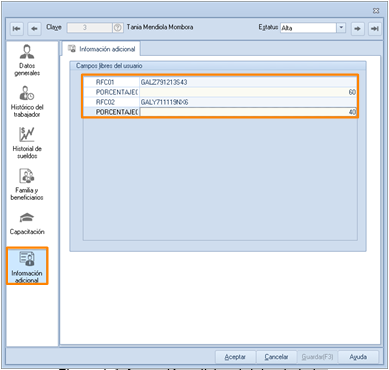Click the RFC01 value field
Screen dimensions: 389x370
tap(248, 82)
